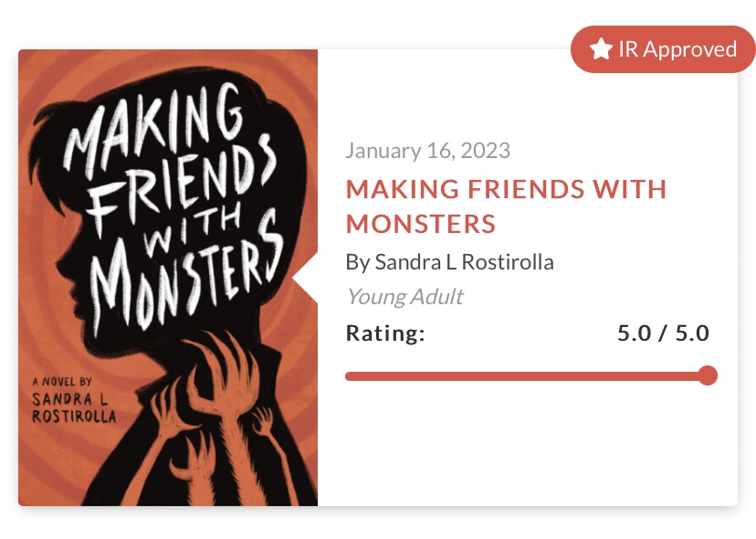The height and width of the screenshot is (539, 756).
Task: Click the white triangle pointer on the cover edge
Action: [x=305, y=278]
